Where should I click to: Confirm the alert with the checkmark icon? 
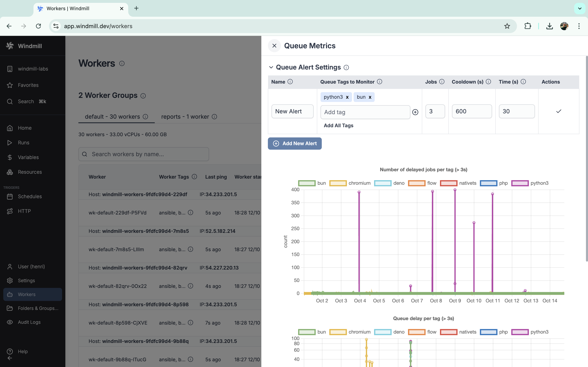pos(559,111)
